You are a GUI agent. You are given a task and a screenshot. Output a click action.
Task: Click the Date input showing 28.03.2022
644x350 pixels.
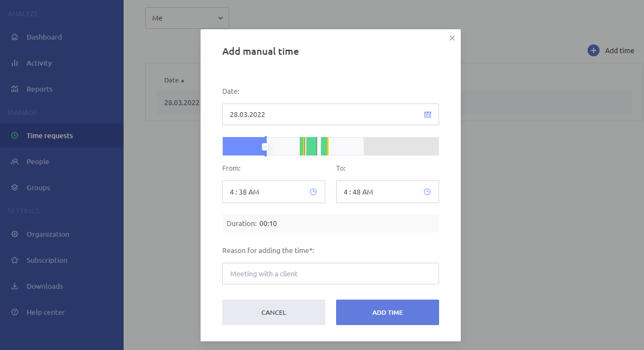[x=331, y=114]
